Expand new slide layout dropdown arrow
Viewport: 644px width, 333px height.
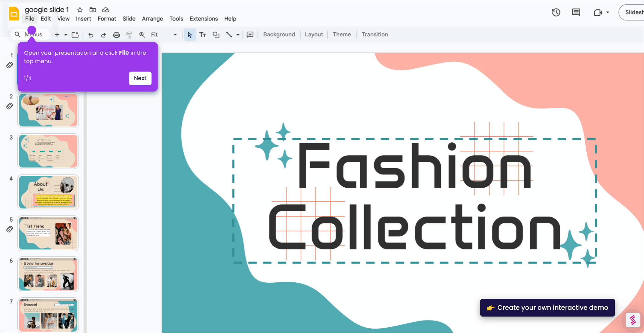pyautogui.click(x=66, y=35)
